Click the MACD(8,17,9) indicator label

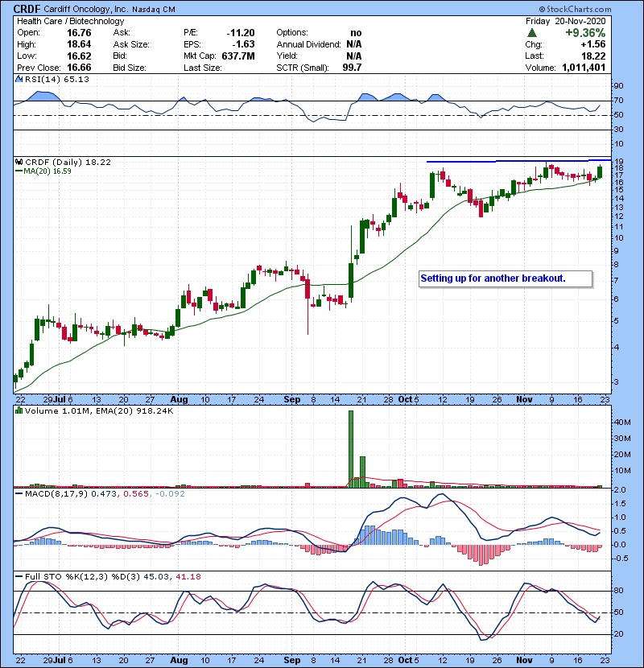pyautogui.click(x=56, y=494)
